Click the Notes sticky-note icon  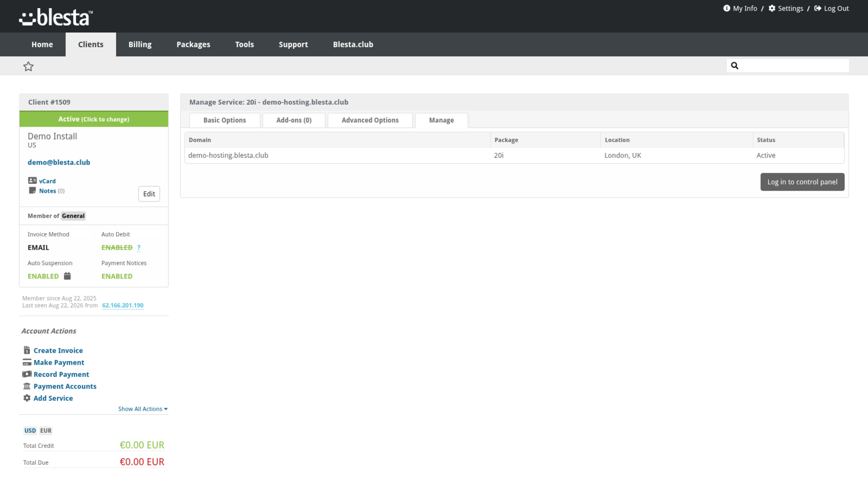[32, 190]
